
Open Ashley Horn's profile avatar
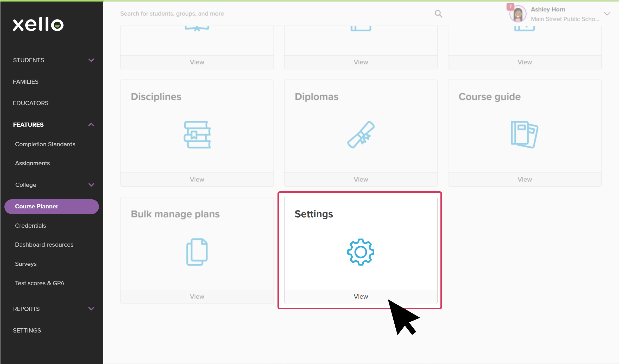coord(518,14)
